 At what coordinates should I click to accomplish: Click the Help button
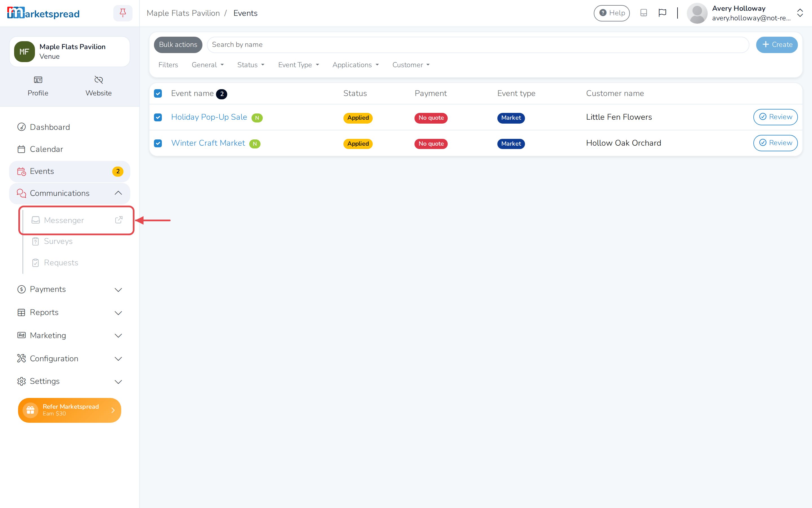coord(611,13)
